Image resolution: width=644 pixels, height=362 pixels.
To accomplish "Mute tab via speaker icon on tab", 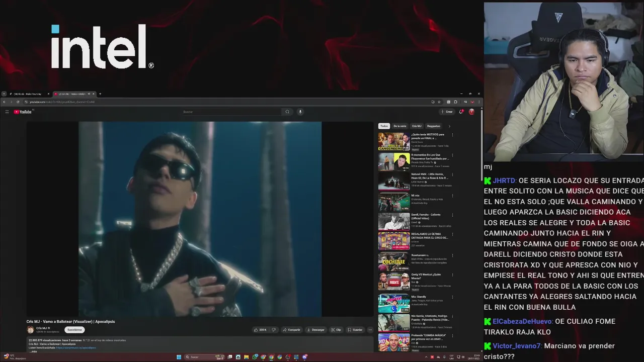I will pyautogui.click(x=89, y=94).
